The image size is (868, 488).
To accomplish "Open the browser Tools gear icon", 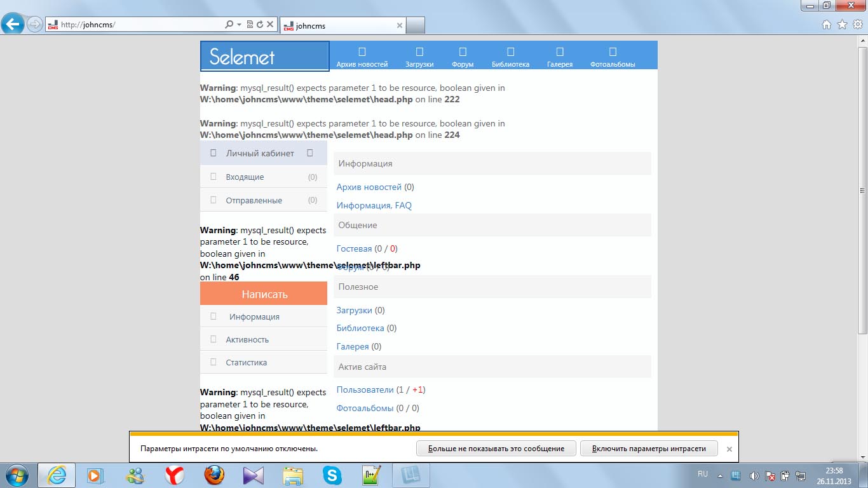I will pos(857,25).
